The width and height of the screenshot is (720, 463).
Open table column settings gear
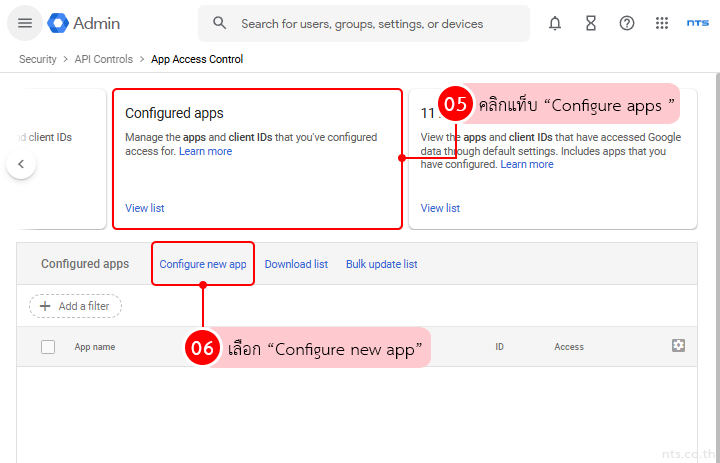tap(678, 346)
